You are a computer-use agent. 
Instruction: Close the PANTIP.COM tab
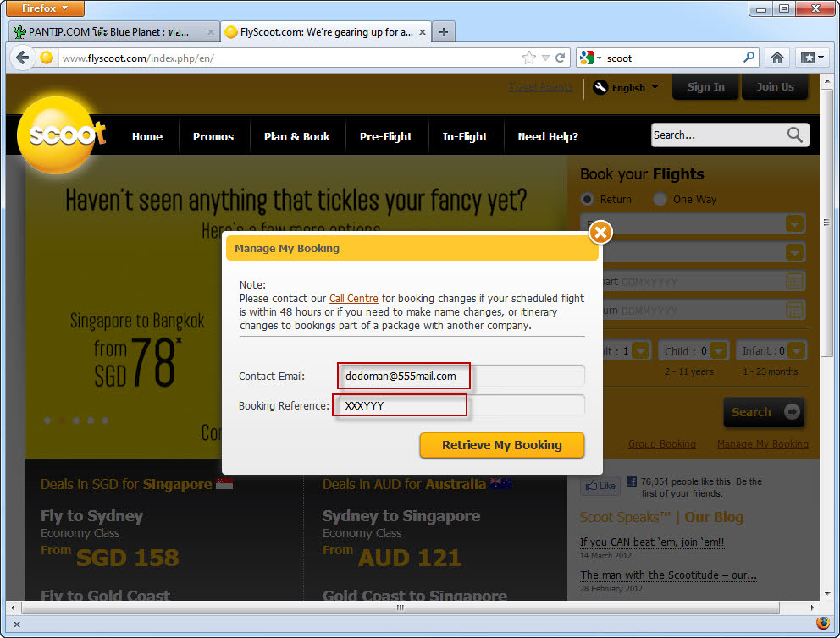211,32
